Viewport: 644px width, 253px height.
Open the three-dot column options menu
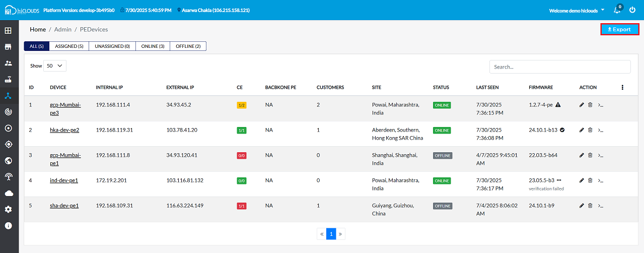pos(622,87)
